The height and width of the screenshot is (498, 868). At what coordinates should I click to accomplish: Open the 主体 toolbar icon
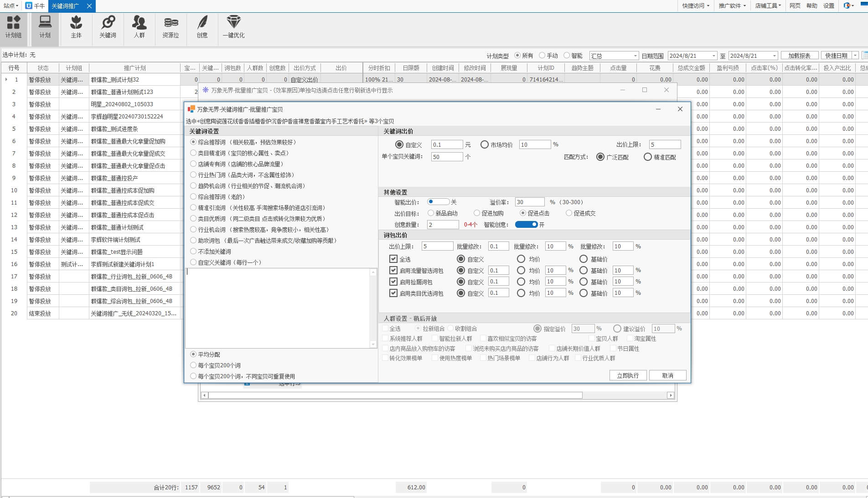tap(76, 27)
